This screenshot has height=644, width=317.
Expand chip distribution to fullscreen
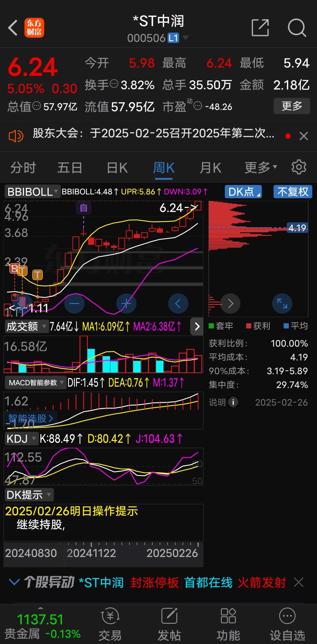(282, 303)
